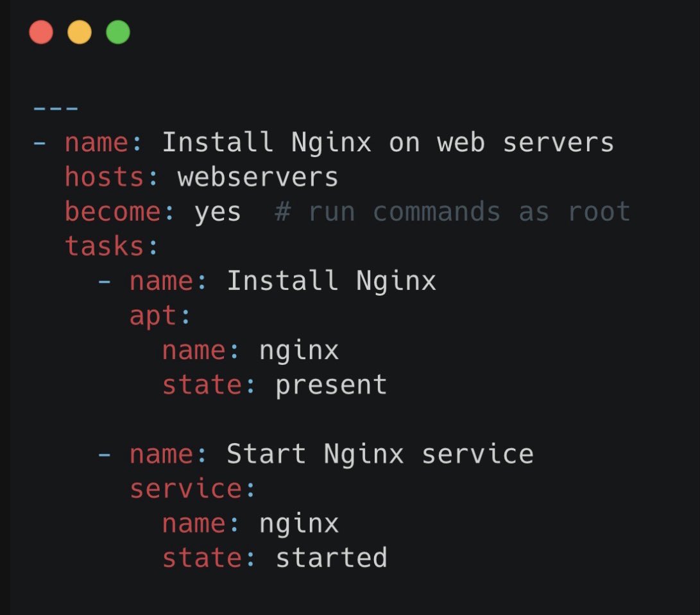
Task: Click the play title 'Install Nginx on web servers'
Action: coord(388,142)
